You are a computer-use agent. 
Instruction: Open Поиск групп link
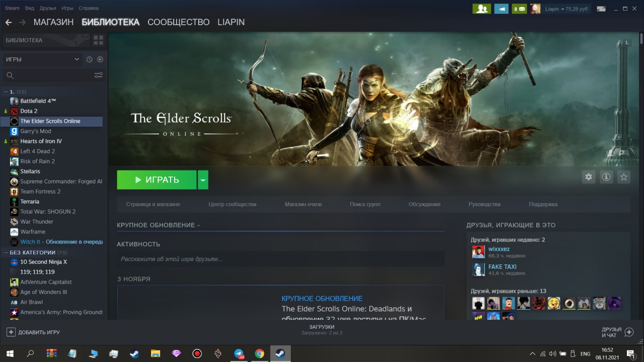(365, 204)
